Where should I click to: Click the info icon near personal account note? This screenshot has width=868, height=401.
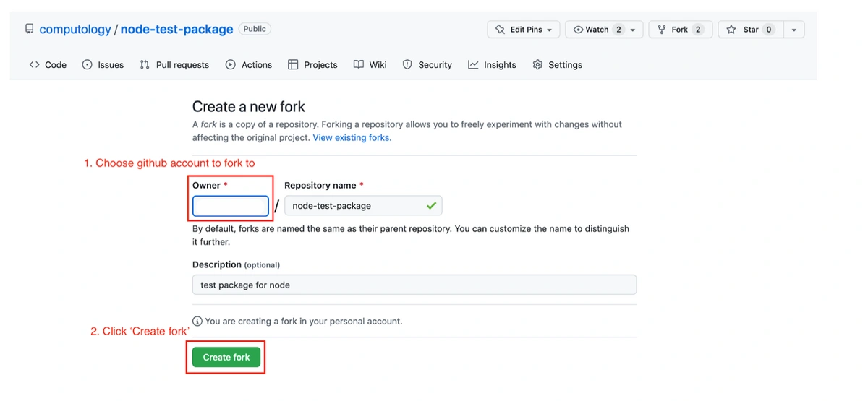coord(197,321)
